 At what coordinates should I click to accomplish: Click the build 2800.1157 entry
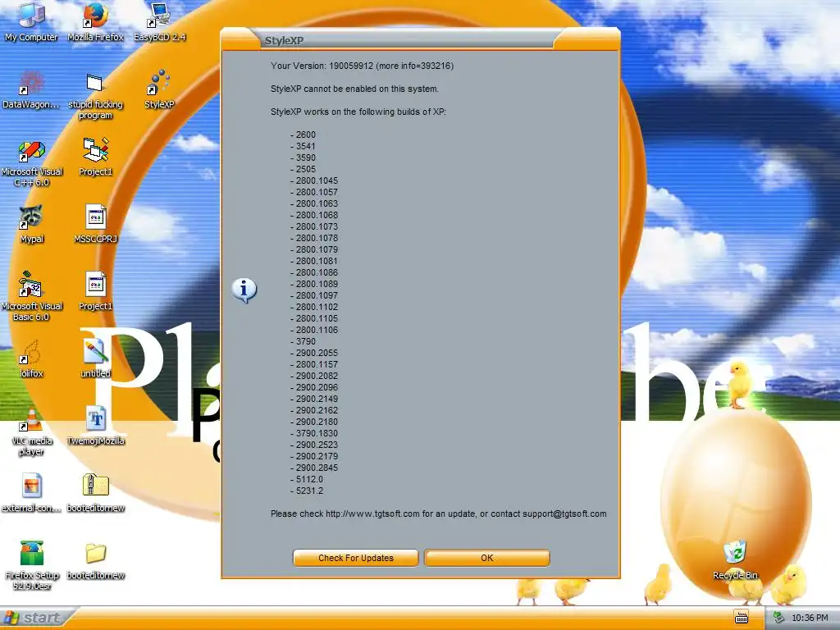pyautogui.click(x=314, y=364)
